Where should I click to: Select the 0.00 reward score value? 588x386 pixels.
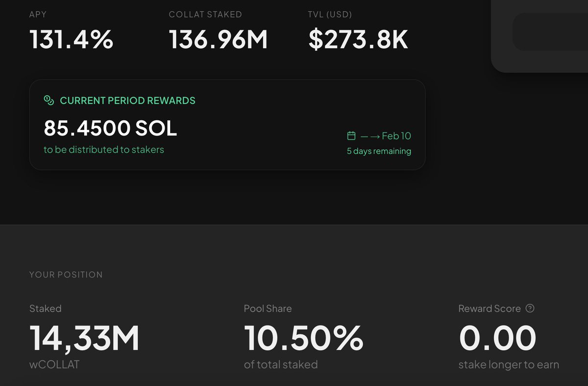pyautogui.click(x=498, y=338)
